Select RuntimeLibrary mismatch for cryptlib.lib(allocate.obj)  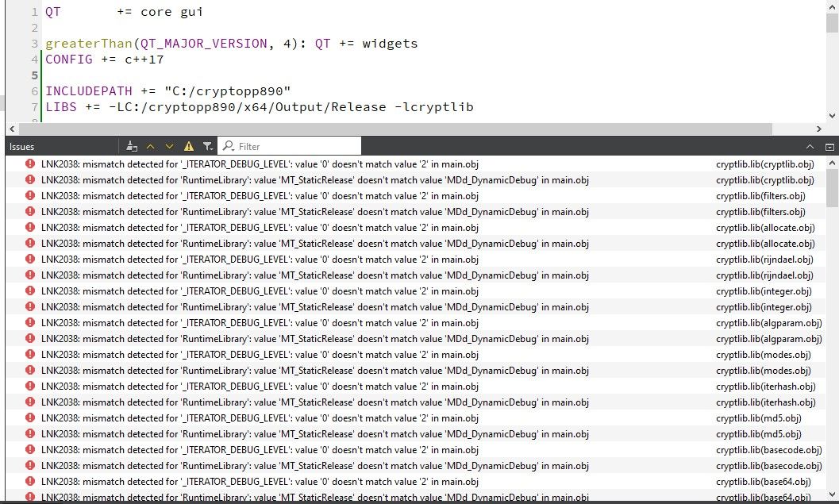pyautogui.click(x=415, y=244)
